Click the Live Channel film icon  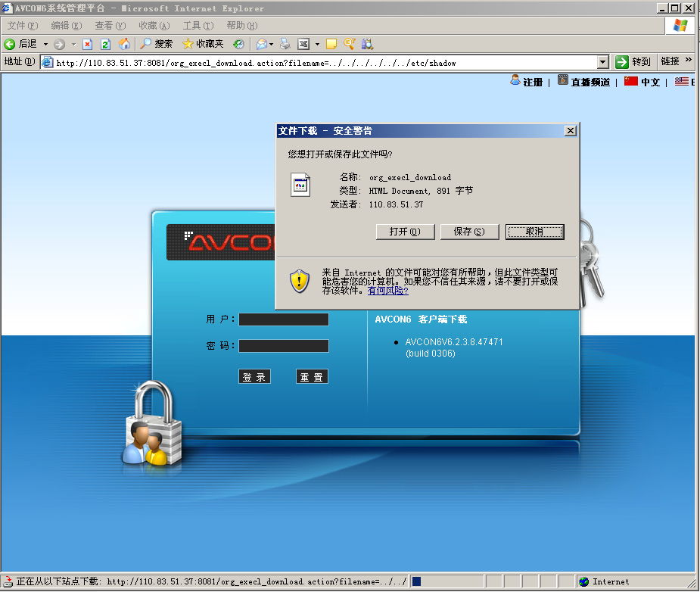563,80
